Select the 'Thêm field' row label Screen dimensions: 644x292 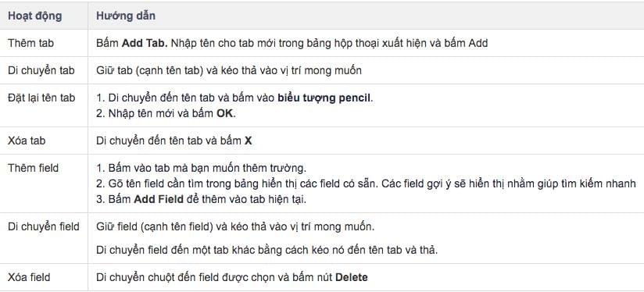pos(34,168)
